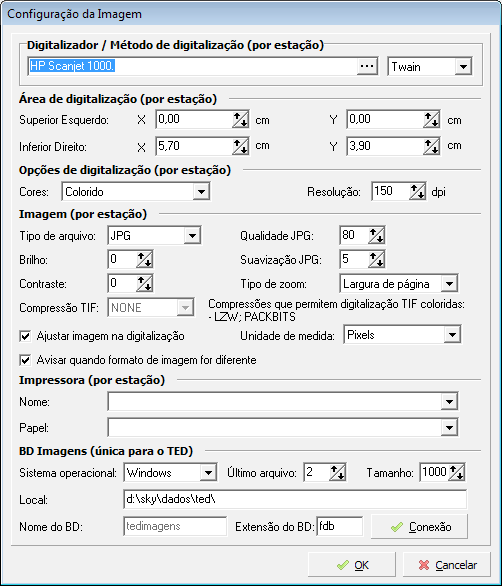This screenshot has height=586, width=502.
Task: Toggle Ajustar imagem na digitalização checkbox
Action: pyautogui.click(x=25, y=336)
